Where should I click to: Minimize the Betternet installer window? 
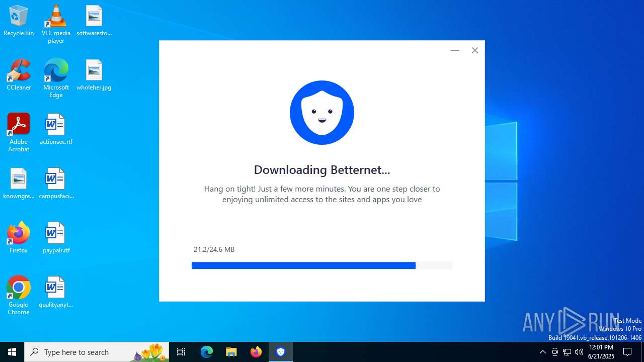[x=455, y=50]
